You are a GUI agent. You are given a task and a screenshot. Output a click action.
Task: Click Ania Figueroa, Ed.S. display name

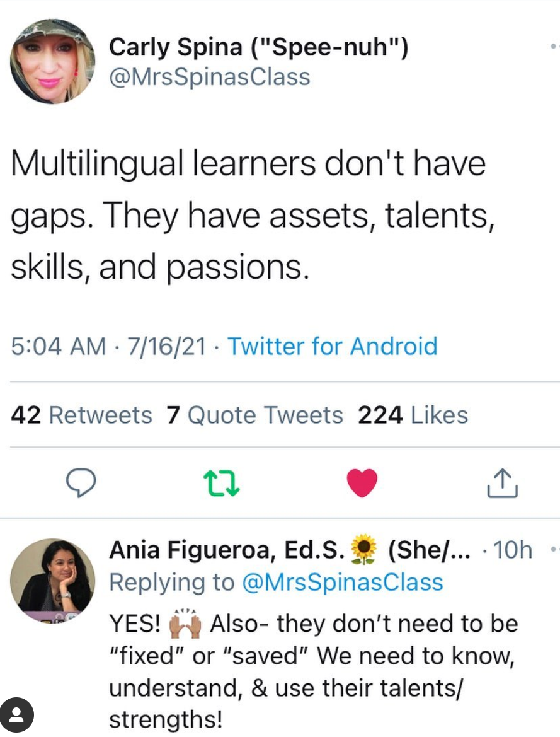pos(227,550)
